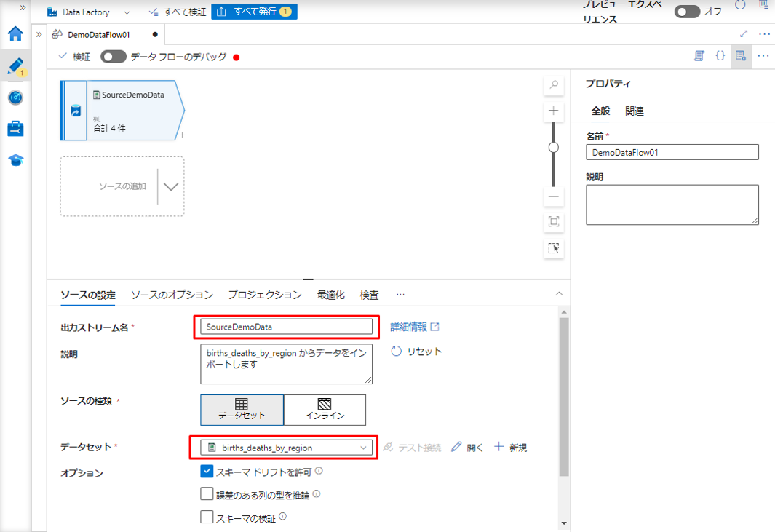Image resolution: width=775 pixels, height=532 pixels.
Task: Collapse the settings panel with chevron
Action: pos(559,294)
